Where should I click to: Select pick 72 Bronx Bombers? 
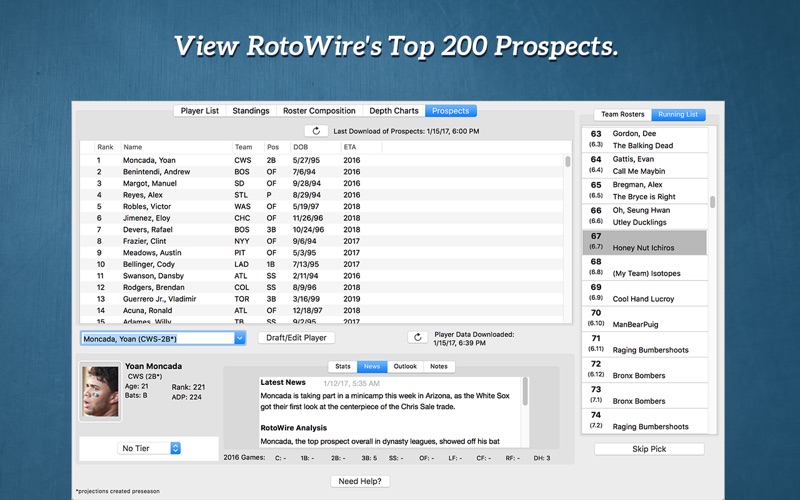[645, 369]
